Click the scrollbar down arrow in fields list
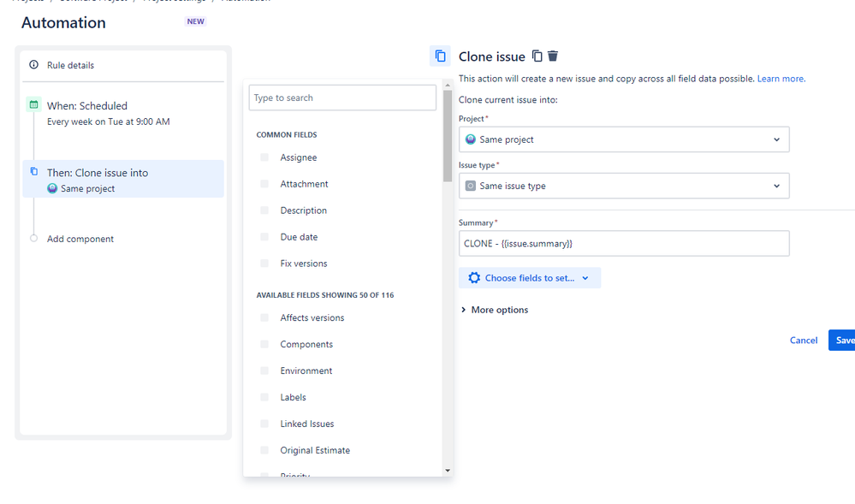This screenshot has height=504, width=855. coord(448,470)
